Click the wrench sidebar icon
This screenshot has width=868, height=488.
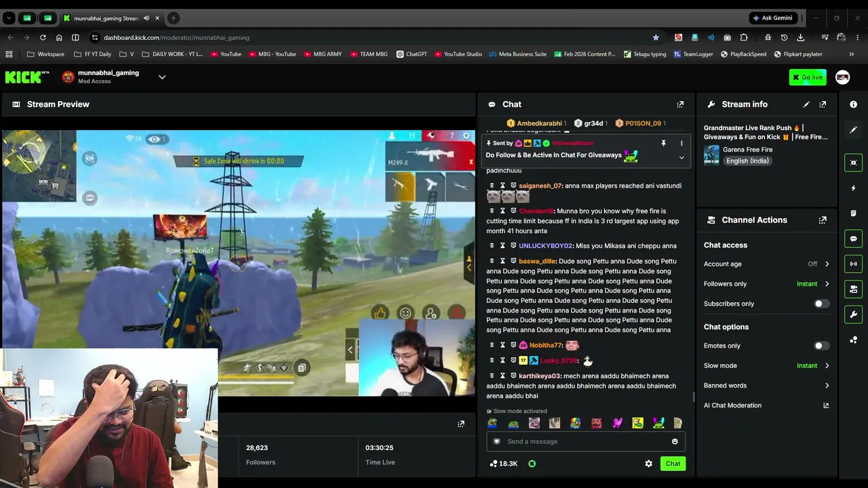click(854, 314)
